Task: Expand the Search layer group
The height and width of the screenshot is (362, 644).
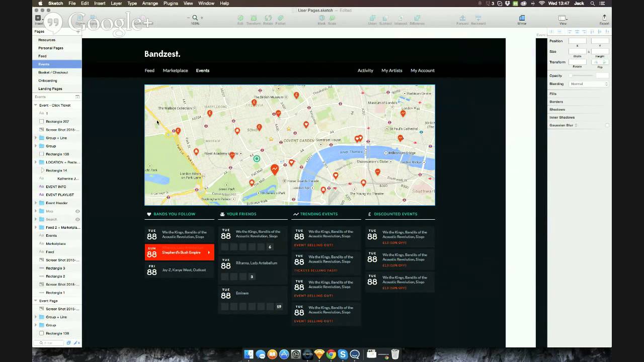Action: [36, 219]
